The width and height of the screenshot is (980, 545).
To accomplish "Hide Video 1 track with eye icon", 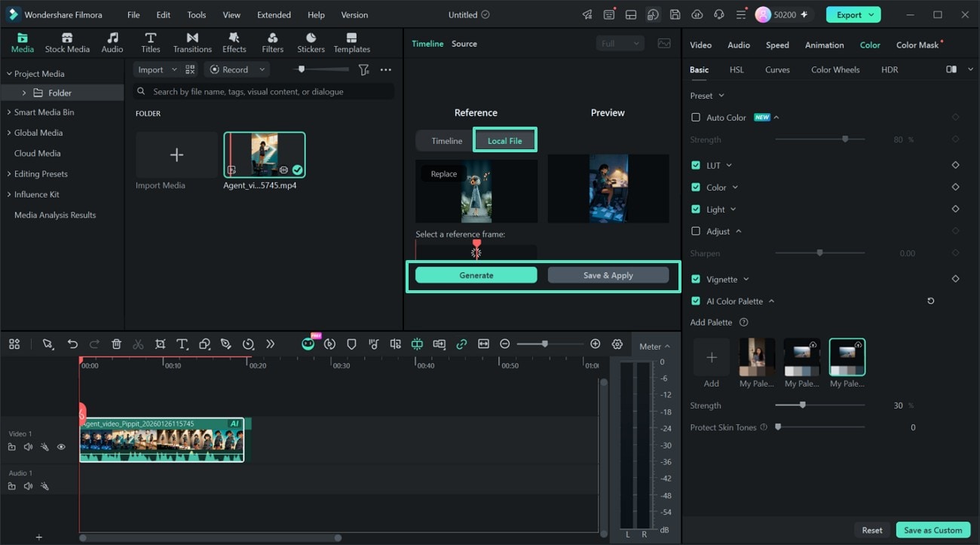I will click(x=61, y=447).
